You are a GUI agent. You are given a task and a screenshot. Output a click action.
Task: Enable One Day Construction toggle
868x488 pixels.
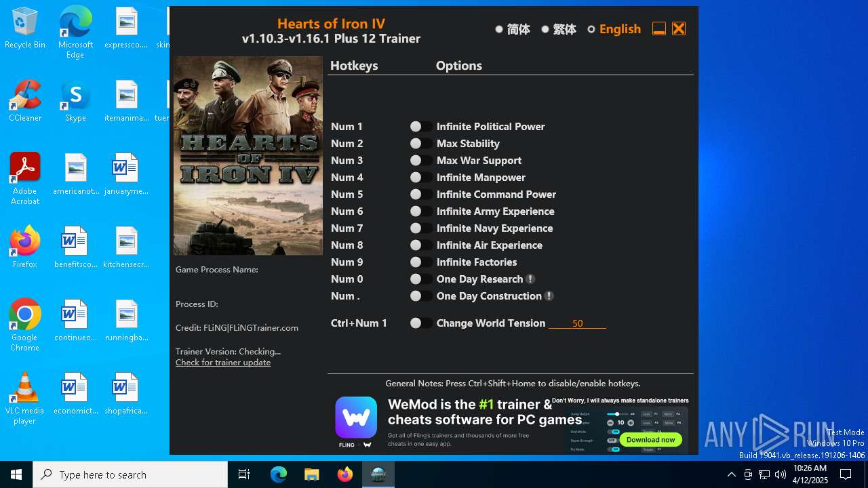421,296
